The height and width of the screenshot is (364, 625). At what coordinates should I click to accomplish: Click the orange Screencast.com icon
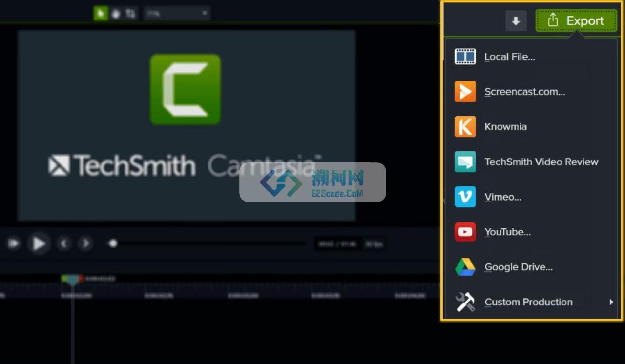click(465, 92)
